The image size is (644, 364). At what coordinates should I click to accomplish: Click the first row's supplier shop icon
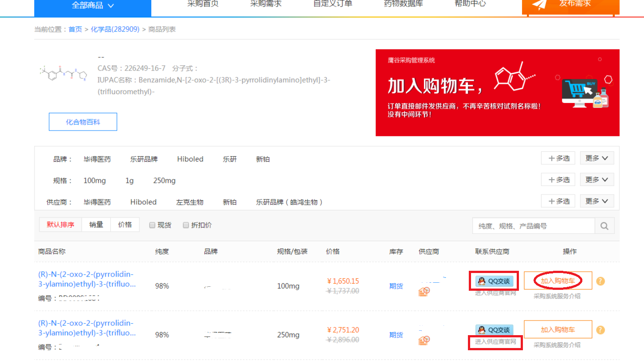pos(424,292)
